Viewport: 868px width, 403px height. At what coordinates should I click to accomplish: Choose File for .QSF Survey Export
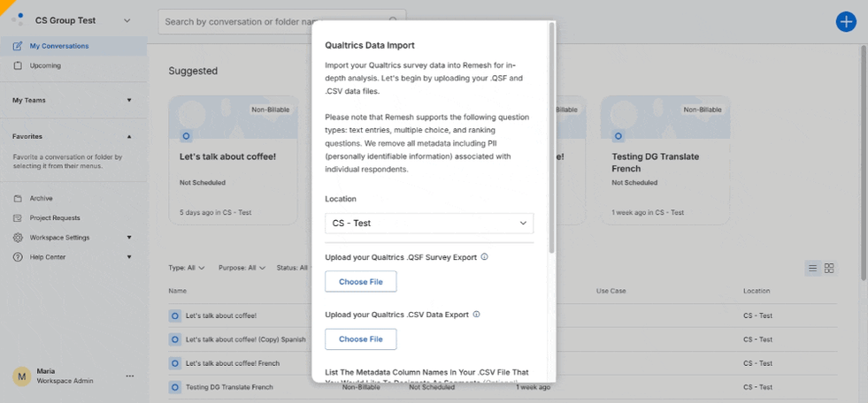click(360, 281)
